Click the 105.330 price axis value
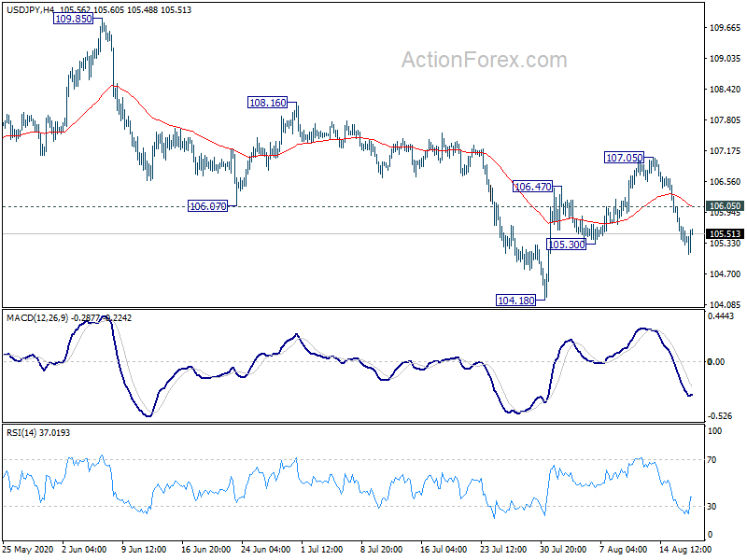 pyautogui.click(x=726, y=244)
